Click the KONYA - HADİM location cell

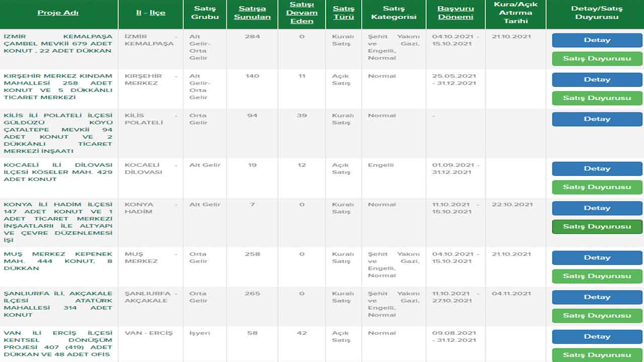click(151, 208)
